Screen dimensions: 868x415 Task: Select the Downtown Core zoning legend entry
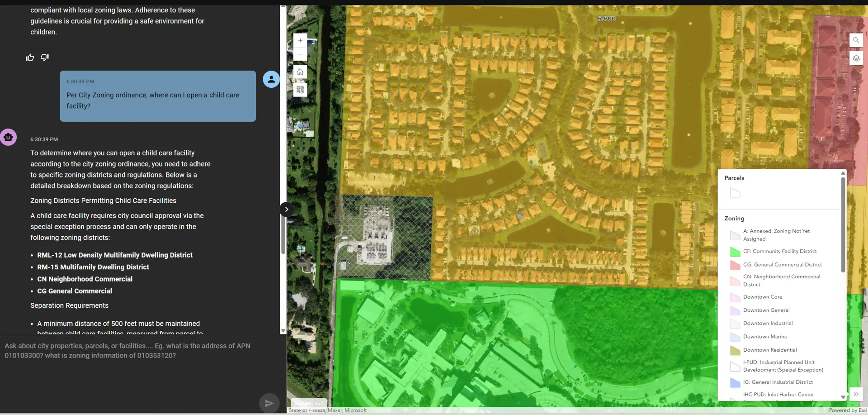pos(763,297)
